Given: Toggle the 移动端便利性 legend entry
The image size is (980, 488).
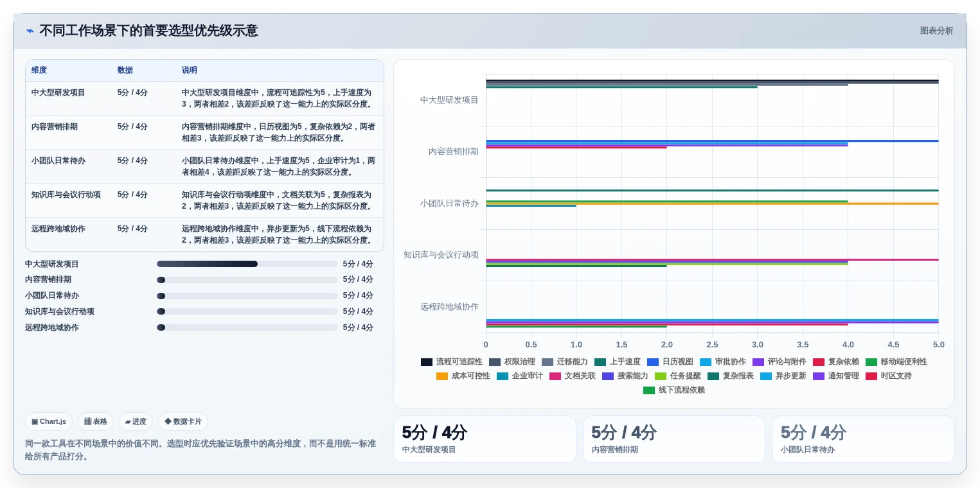Looking at the screenshot, I should coord(896,362).
